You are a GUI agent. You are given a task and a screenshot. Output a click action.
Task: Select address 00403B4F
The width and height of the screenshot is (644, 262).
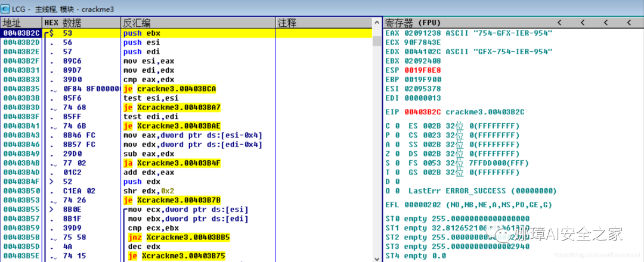click(x=21, y=182)
